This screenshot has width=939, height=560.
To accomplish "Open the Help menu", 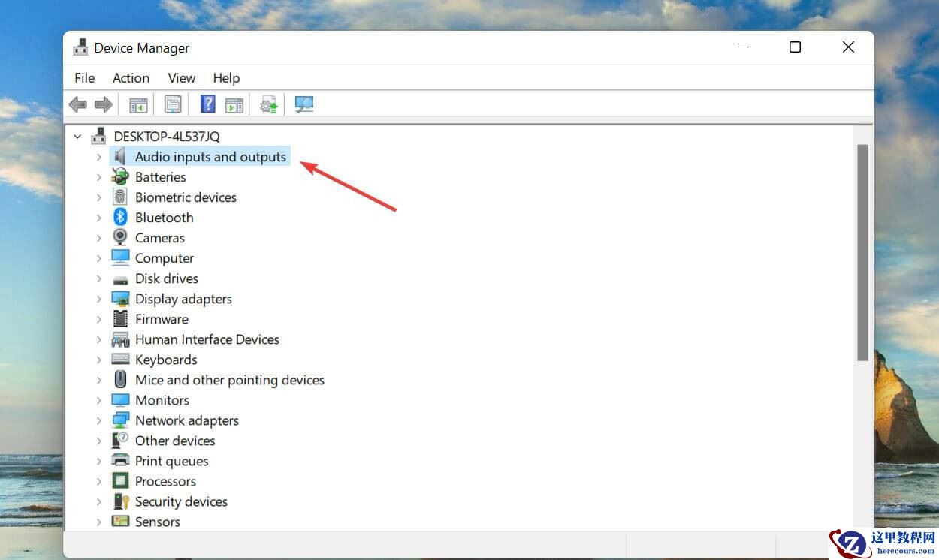I will click(226, 77).
